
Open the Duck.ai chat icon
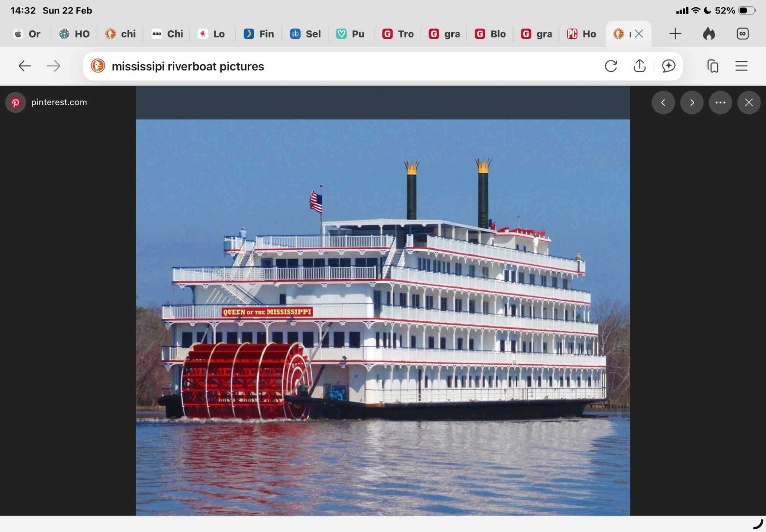(x=669, y=66)
